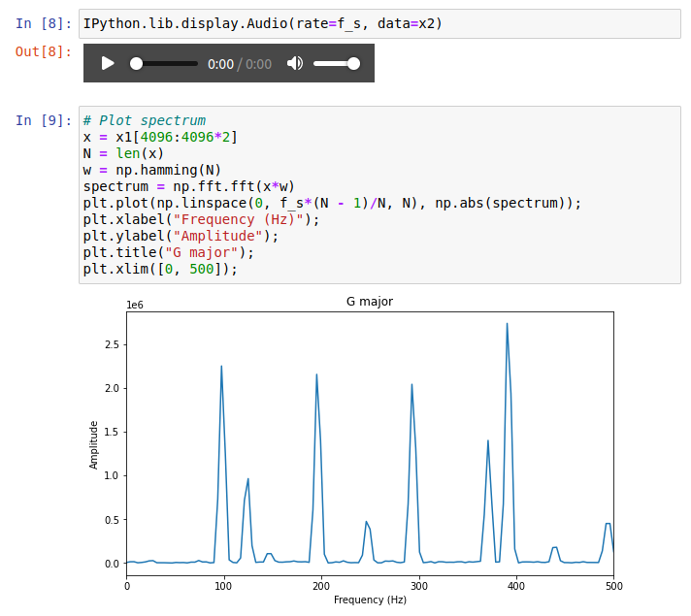Click 'spectrum = np.fft.fft(x*w)' line
691x616 pixels.
[x=188, y=186]
